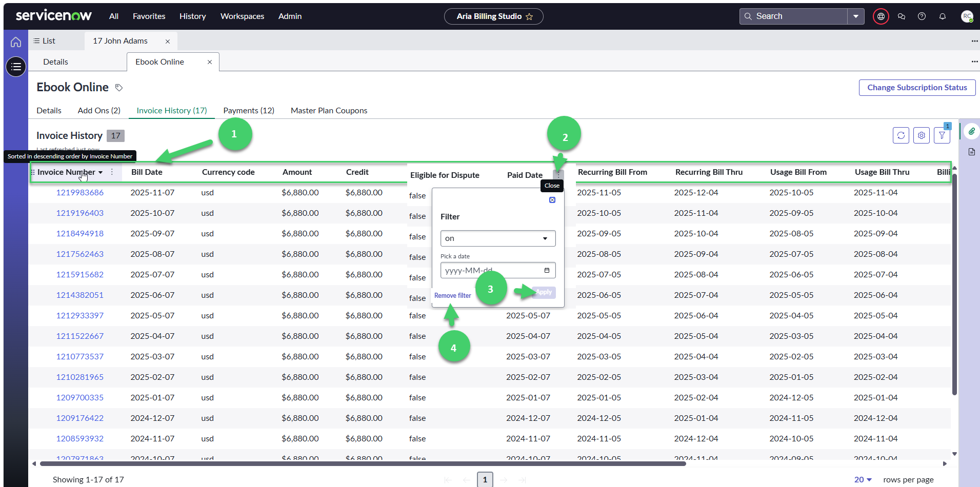Image resolution: width=980 pixels, height=487 pixels.
Task: Go to the workspace Home icon
Action: click(x=16, y=42)
